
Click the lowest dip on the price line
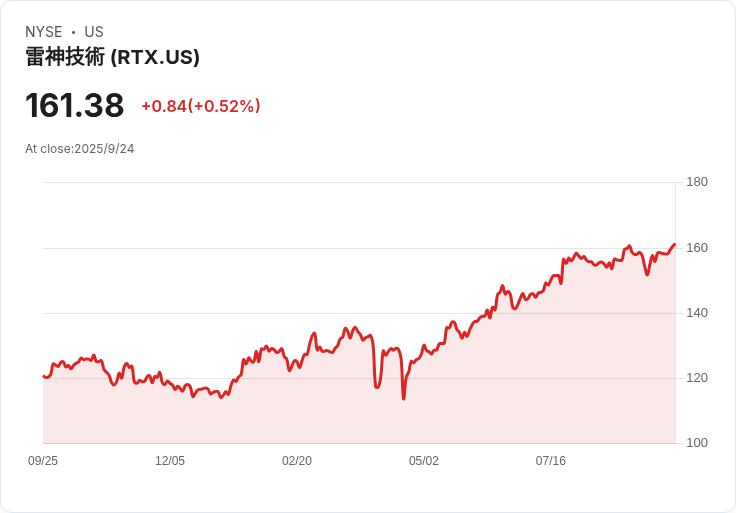point(404,398)
